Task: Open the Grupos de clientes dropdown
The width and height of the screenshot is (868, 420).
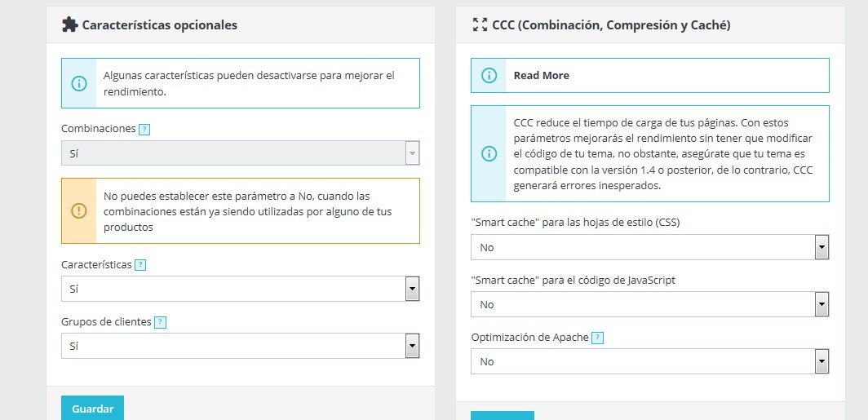Action: 240,346
